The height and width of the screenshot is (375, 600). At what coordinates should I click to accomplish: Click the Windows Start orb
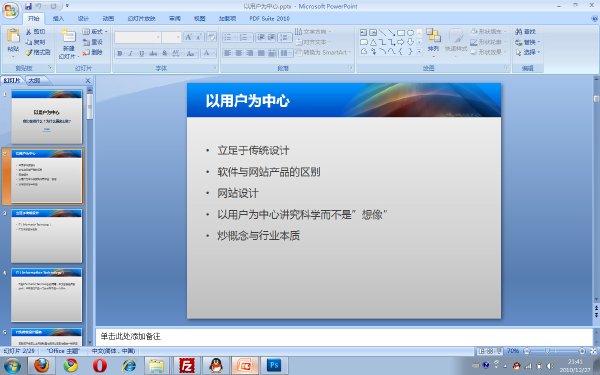[12, 366]
